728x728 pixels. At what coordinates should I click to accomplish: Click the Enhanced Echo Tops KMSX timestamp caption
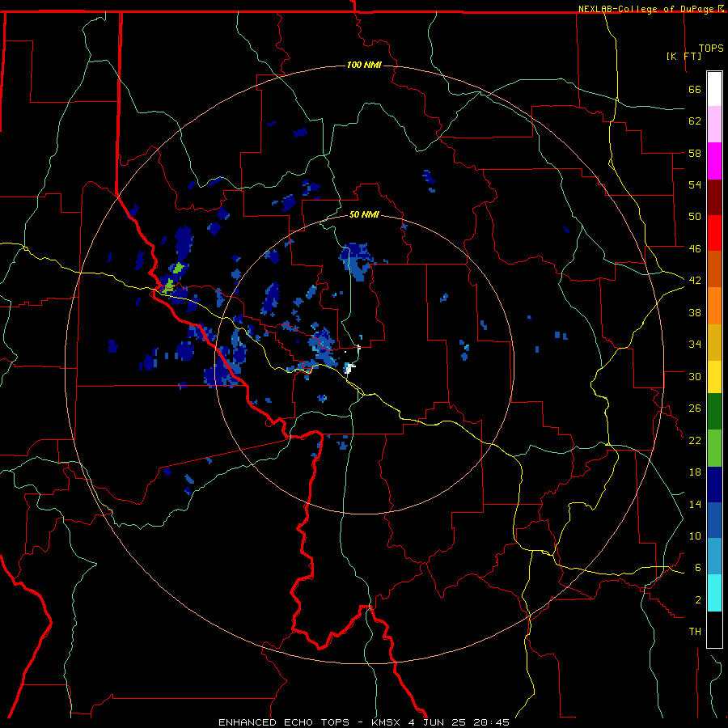tap(364, 722)
